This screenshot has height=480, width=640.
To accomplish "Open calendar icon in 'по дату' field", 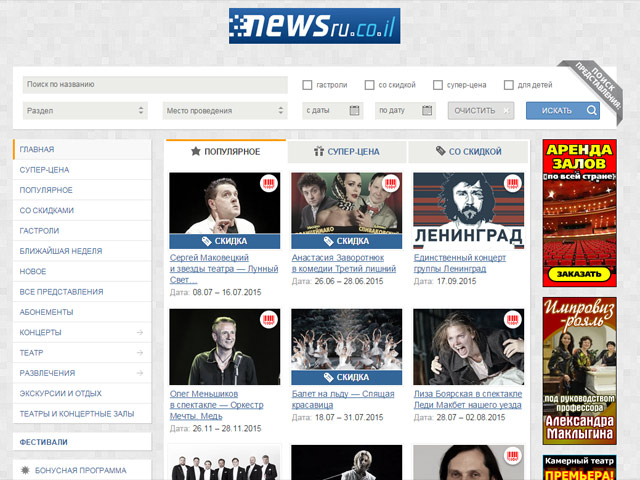I will point(427,111).
